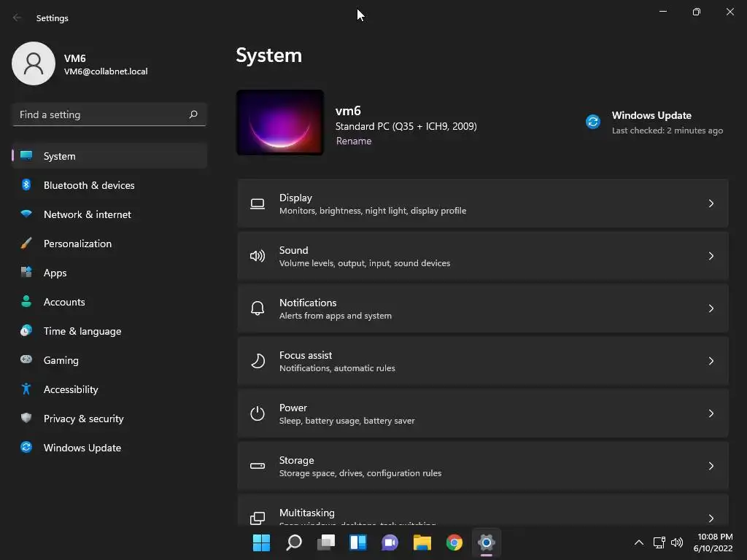Viewport: 747px width, 560px height.
Task: Click the Multitasking windows icon
Action: (258, 518)
